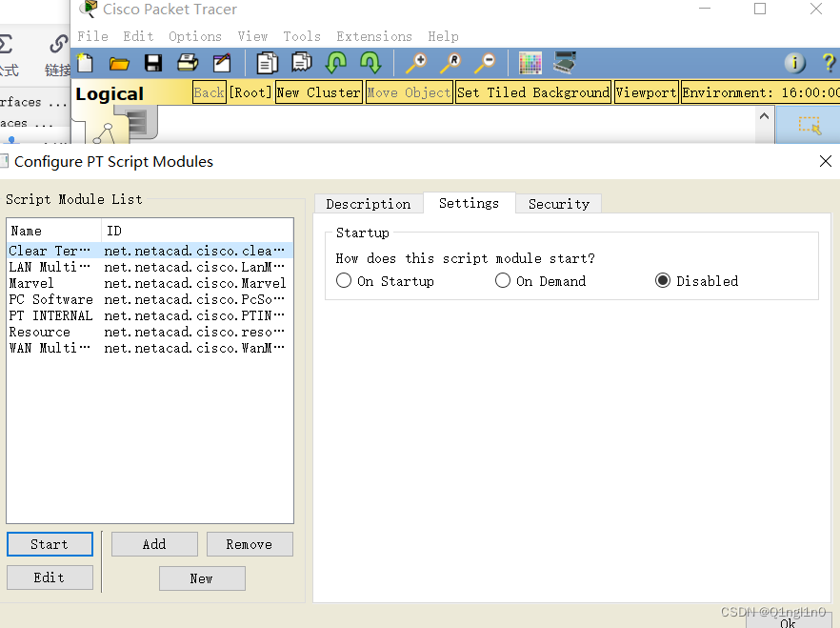Screen dimensions: 840x628
Task: Switch to the Description tab
Action: pyautogui.click(x=369, y=204)
